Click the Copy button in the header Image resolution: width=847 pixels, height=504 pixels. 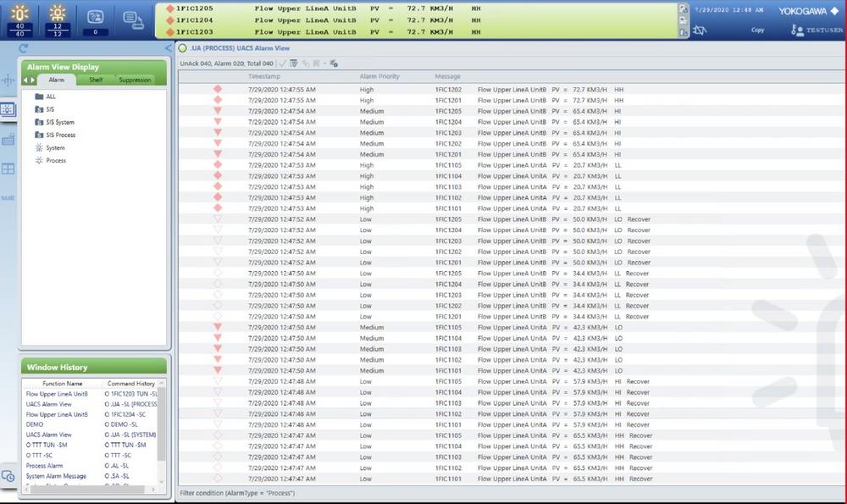tap(756, 30)
